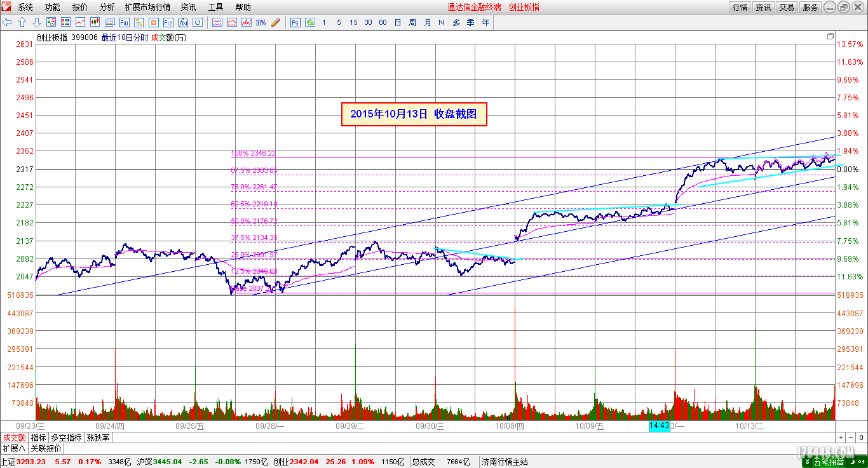Select the monthly 月 period
The height and width of the screenshot is (468, 868).
point(427,22)
